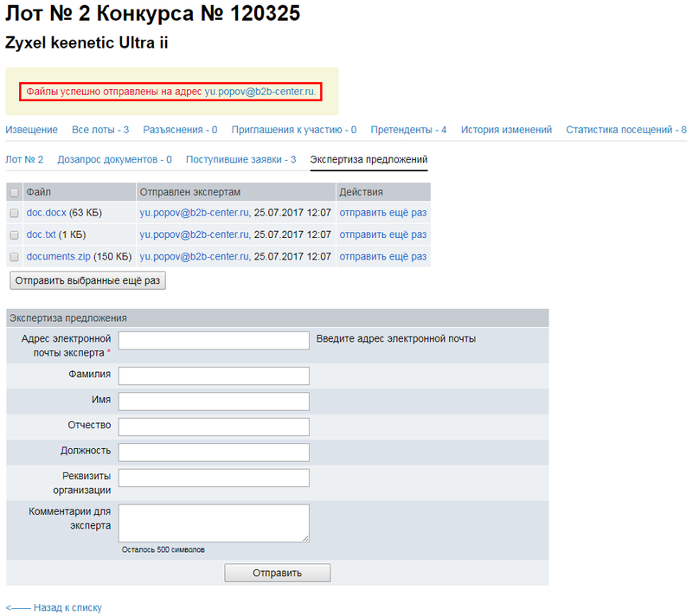
Task: Click the Должность text field
Action: pos(214,452)
